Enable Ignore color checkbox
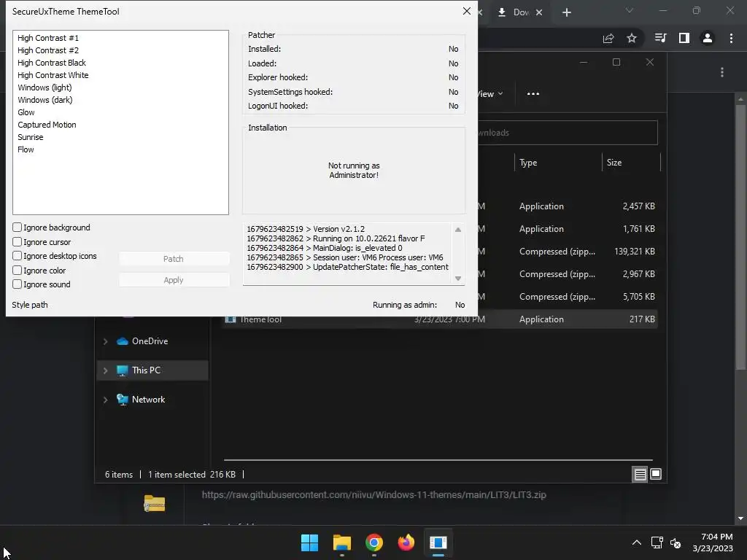Viewport: 747px width, 560px height. (x=18, y=271)
